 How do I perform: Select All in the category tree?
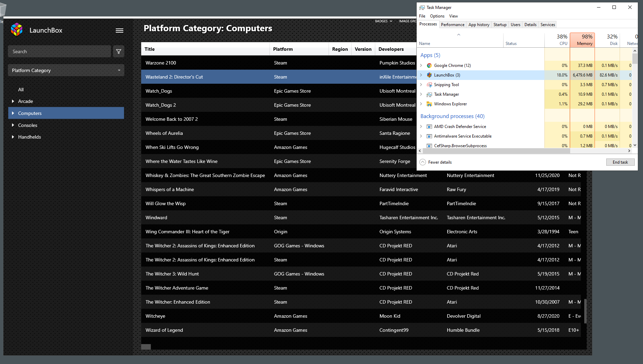click(21, 90)
